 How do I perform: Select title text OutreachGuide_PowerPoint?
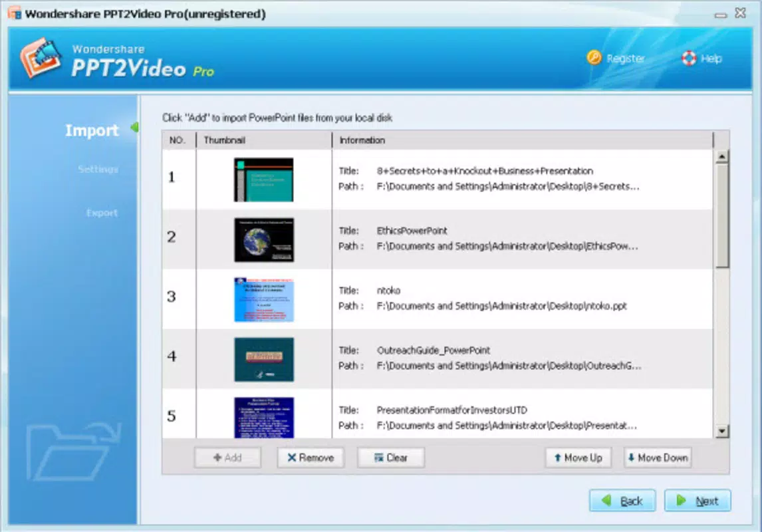434,350
